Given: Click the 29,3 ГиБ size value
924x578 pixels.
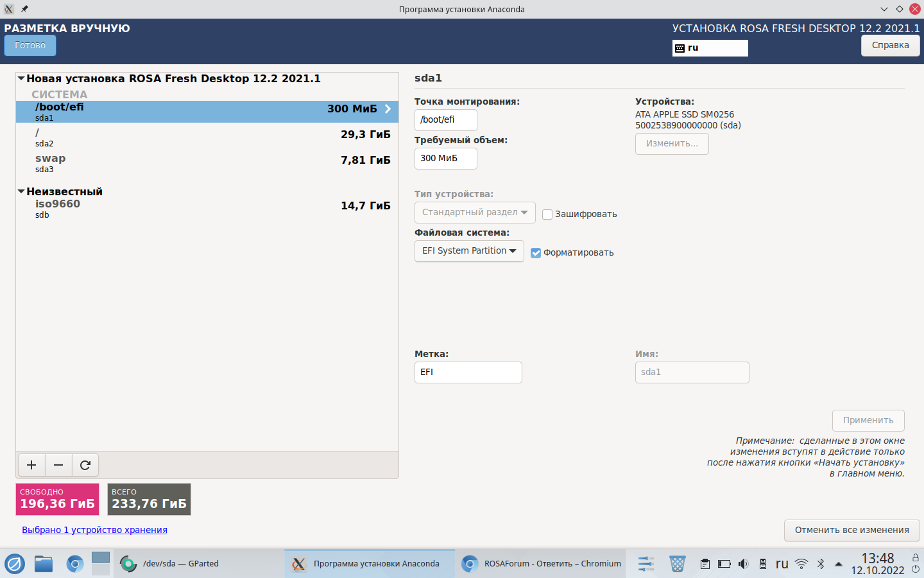Looking at the screenshot, I should tap(366, 135).
